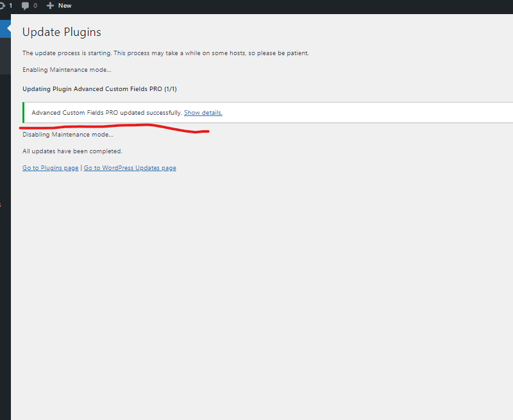Viewport: 513px width, 420px height.
Task: Click 'Advanced Custom Fields PRO updated successfully.' message
Action: [x=106, y=112]
